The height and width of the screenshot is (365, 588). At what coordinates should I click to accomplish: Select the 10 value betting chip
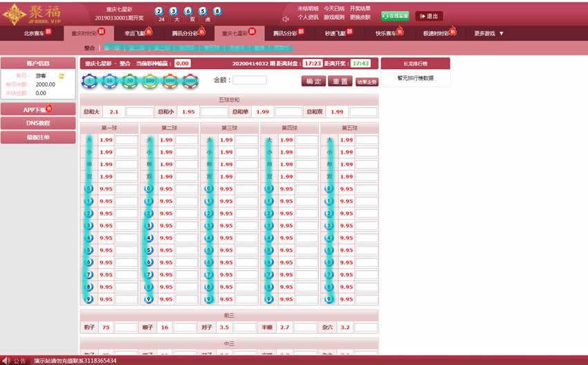[x=109, y=80]
